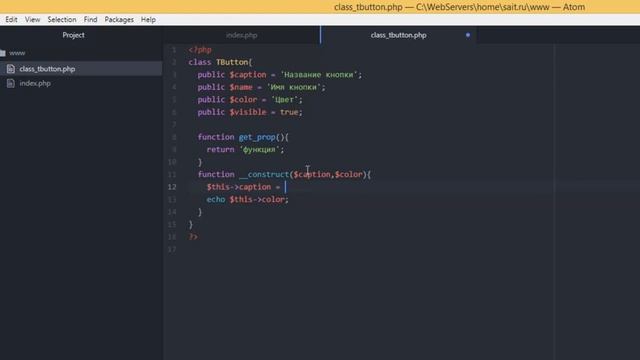Open the Find menu
640x360 pixels.
coord(91,20)
